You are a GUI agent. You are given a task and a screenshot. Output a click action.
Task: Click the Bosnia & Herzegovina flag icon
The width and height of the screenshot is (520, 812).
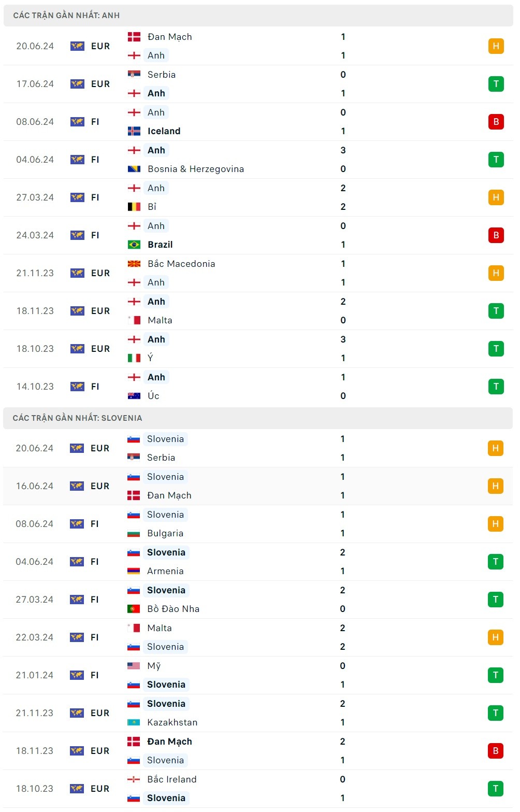tap(134, 169)
